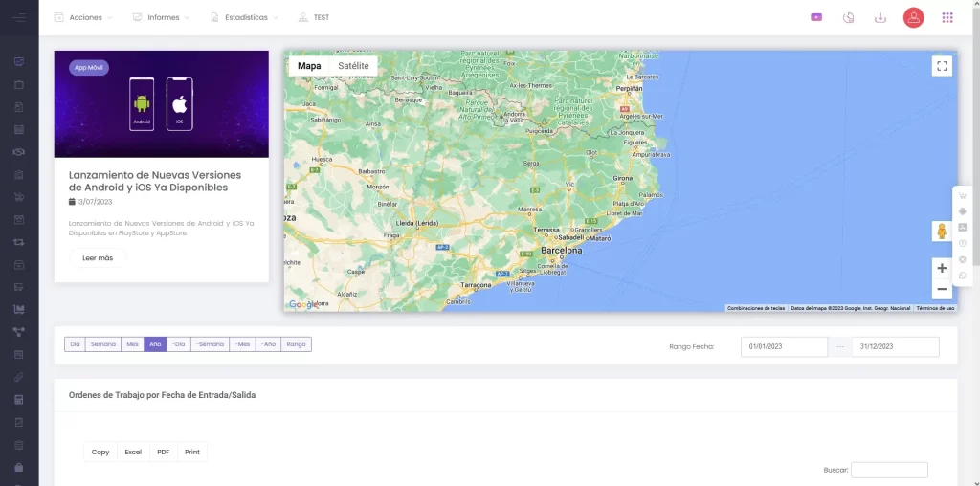
Task: Expand the Acciones dropdown menu
Action: pos(84,17)
